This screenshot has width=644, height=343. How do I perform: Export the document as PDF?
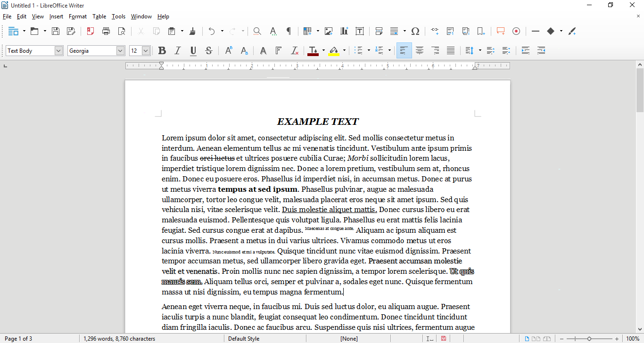pos(90,31)
